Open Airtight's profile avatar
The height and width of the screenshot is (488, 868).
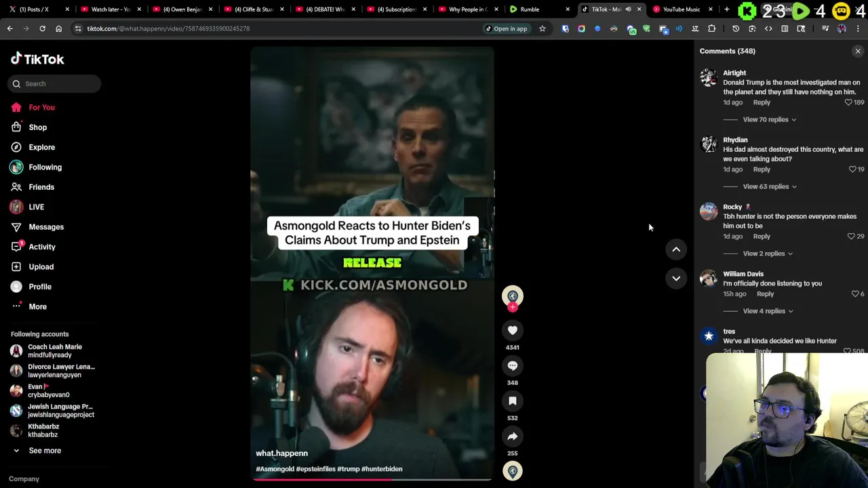pyautogui.click(x=709, y=77)
